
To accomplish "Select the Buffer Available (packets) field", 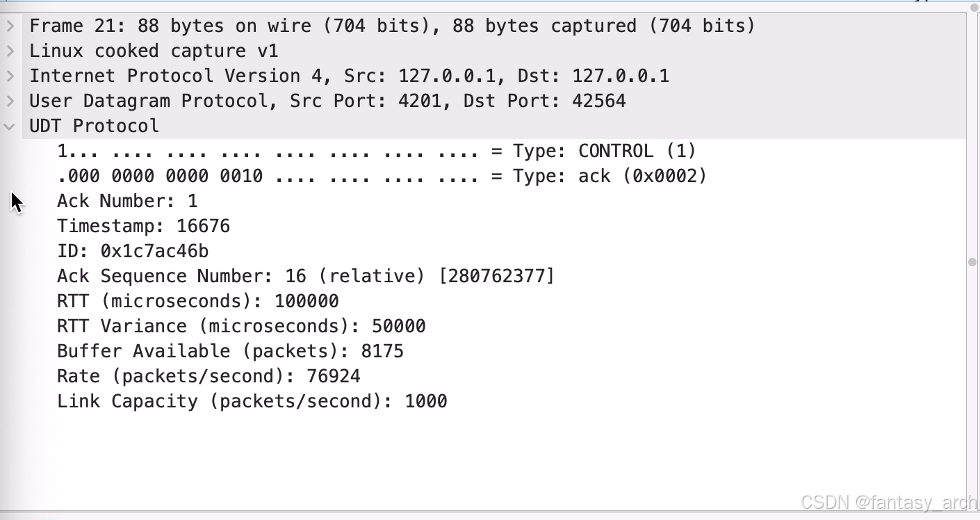I will point(229,351).
